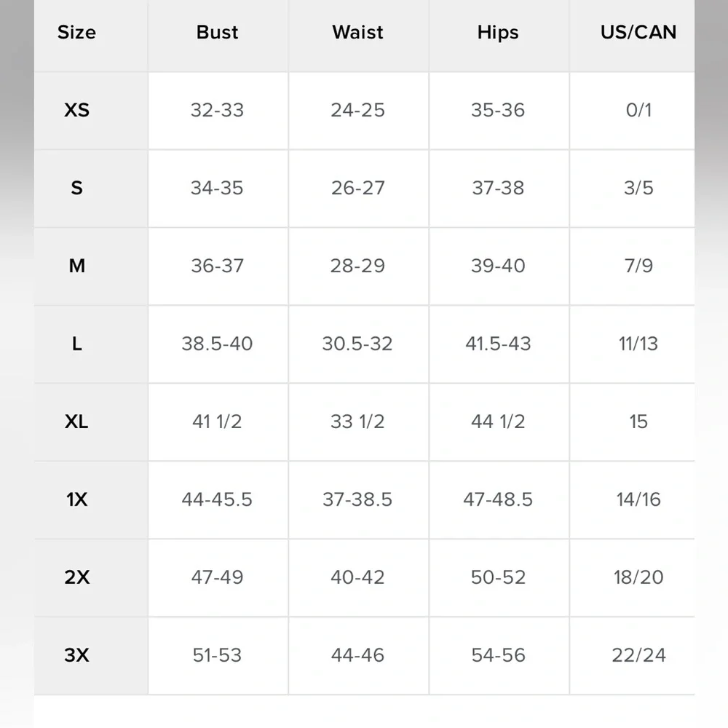Select the US/CAN 11/13 cell
The image size is (728, 728).
pyautogui.click(x=638, y=344)
